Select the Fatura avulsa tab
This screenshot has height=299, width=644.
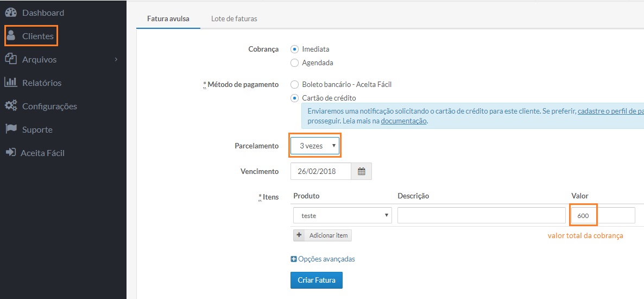[x=168, y=18]
